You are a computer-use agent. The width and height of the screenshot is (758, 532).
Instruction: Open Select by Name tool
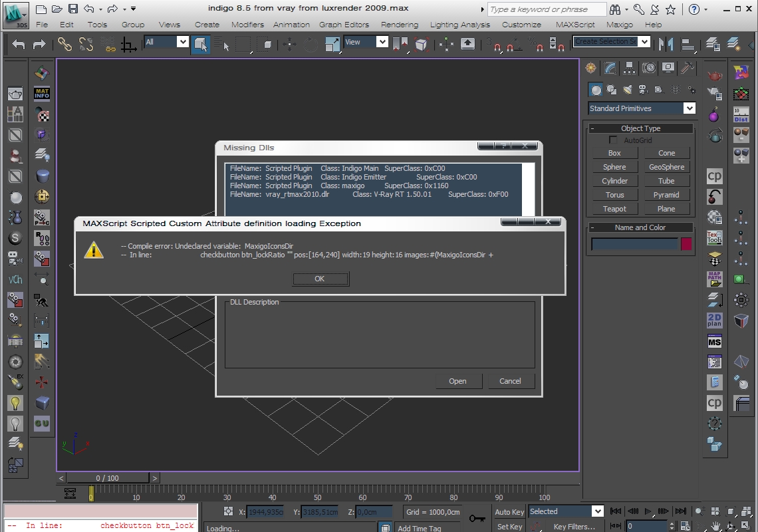coord(221,45)
